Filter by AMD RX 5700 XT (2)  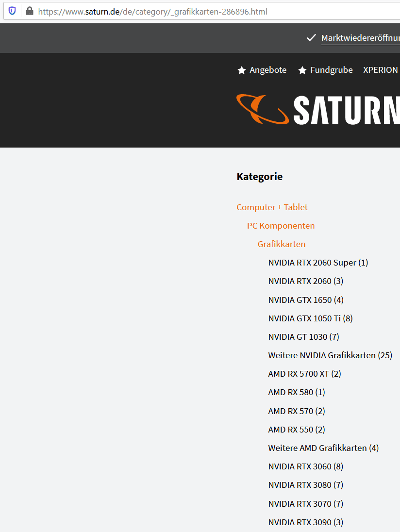(305, 374)
